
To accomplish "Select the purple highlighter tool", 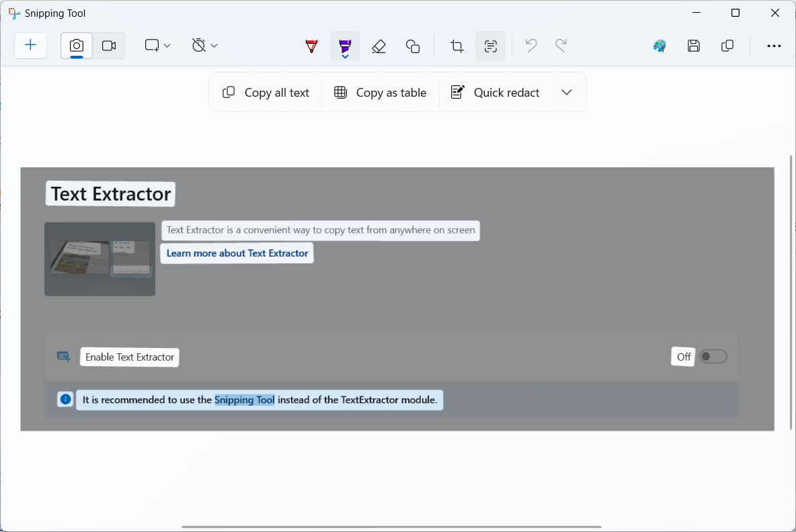I will point(345,46).
